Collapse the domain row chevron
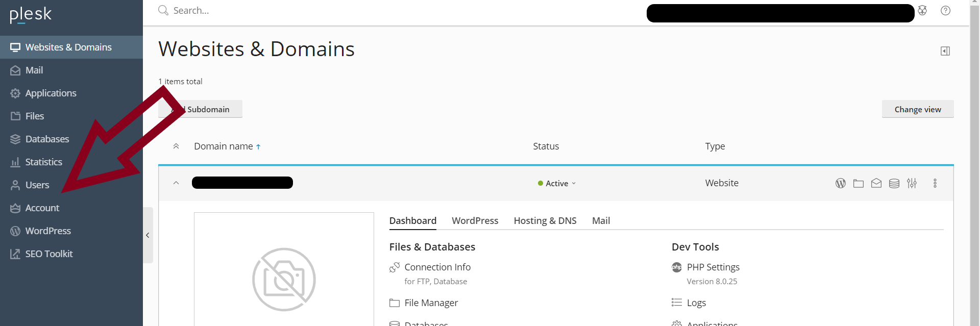Screen dimensions: 980x326 pos(176,183)
